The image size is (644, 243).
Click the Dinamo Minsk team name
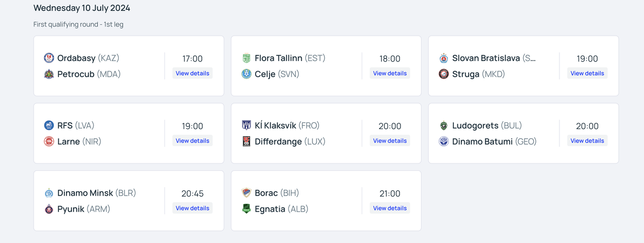click(x=85, y=193)
